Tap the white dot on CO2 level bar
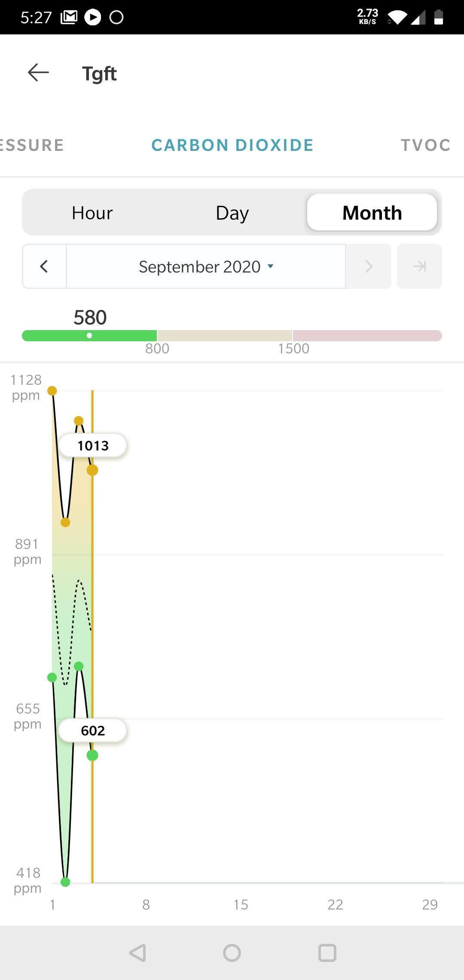 pyautogui.click(x=89, y=336)
